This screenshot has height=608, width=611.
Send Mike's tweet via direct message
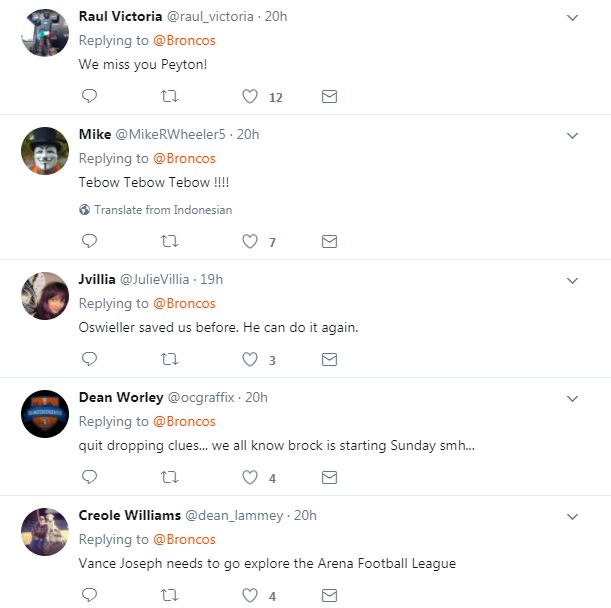(329, 242)
